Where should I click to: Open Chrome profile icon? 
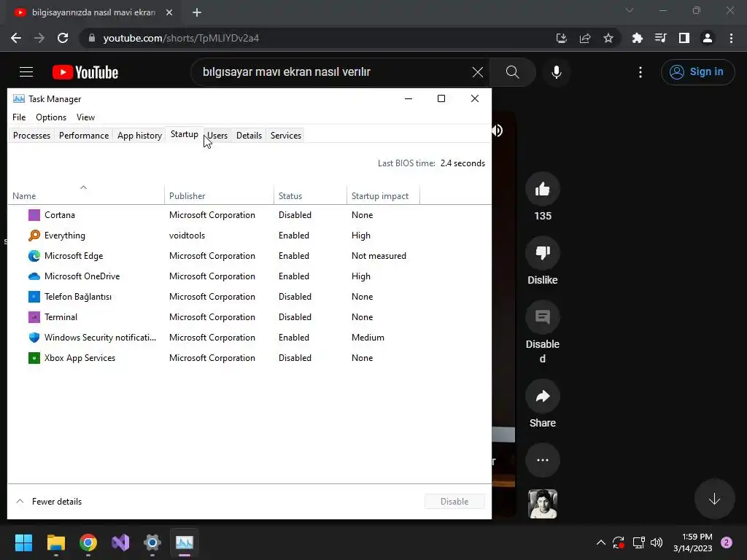point(708,38)
